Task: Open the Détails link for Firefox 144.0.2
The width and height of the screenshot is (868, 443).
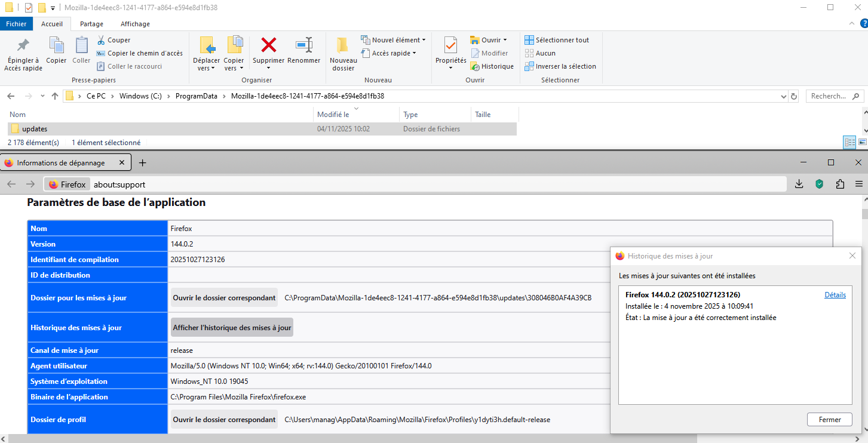Action: pyautogui.click(x=835, y=295)
